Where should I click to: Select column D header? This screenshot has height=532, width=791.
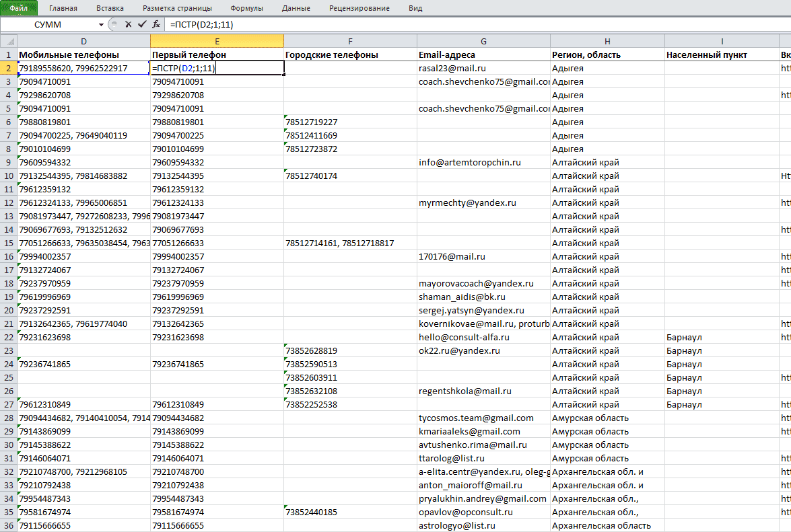click(83, 41)
